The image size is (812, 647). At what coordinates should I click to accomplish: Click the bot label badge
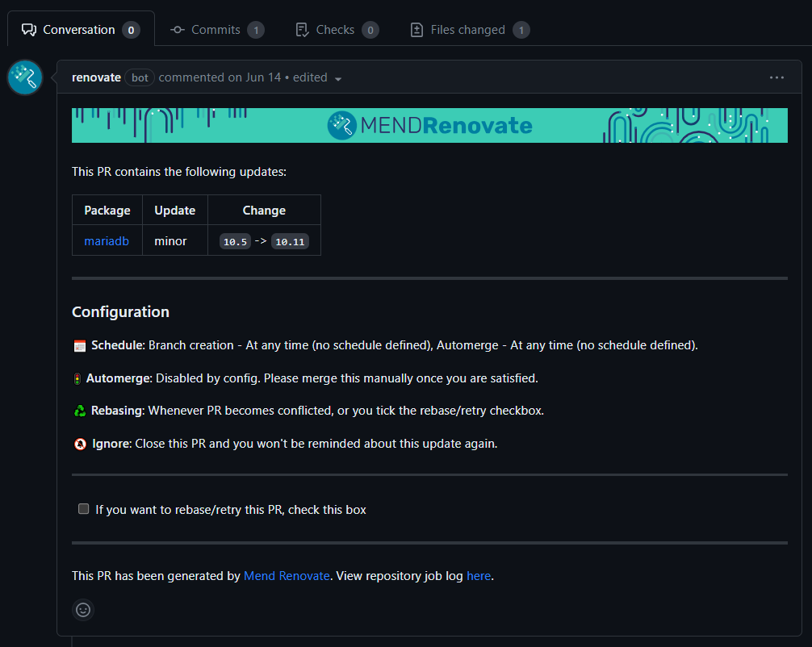[140, 77]
